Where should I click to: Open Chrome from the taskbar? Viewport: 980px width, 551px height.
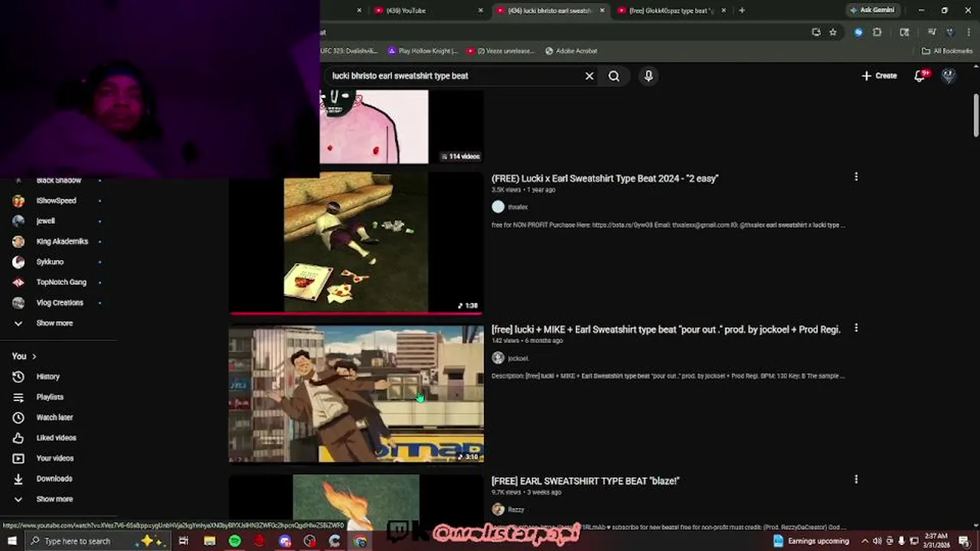pyautogui.click(x=360, y=541)
